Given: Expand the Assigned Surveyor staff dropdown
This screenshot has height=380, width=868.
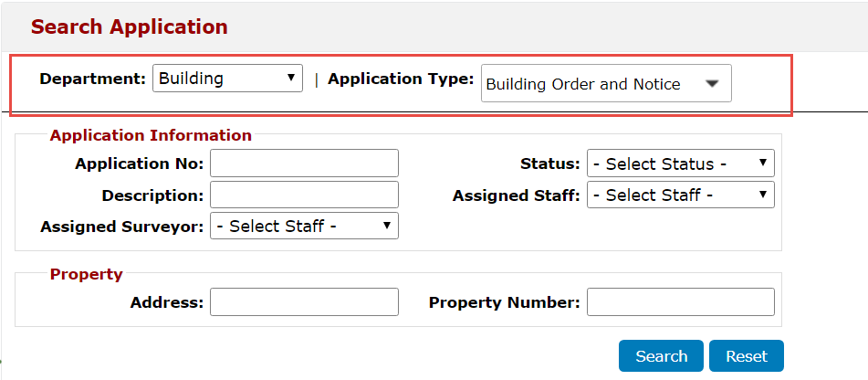Looking at the screenshot, I should 304,227.
